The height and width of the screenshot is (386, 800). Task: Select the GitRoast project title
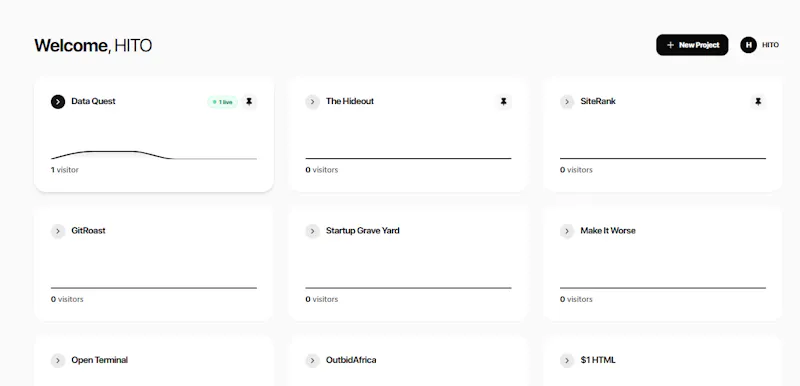[88, 230]
